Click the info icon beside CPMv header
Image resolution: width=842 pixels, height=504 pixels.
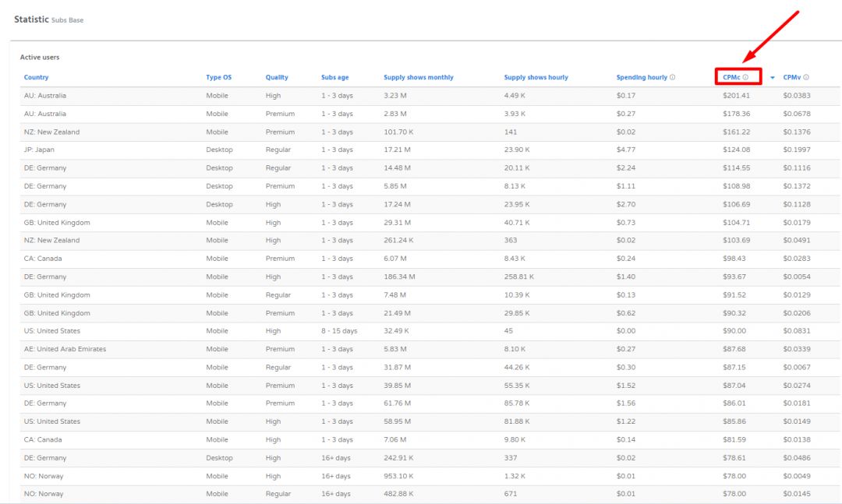[x=806, y=77]
